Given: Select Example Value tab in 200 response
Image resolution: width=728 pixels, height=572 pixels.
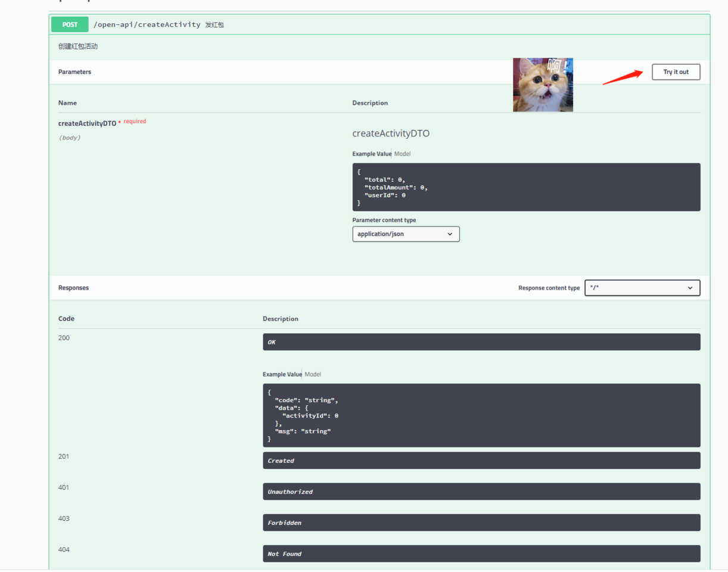Looking at the screenshot, I should [x=282, y=374].
